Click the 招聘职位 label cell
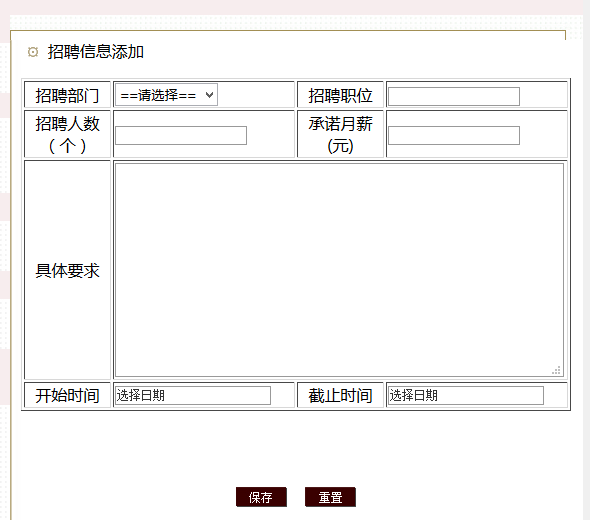The height and width of the screenshot is (520, 590). coord(340,95)
